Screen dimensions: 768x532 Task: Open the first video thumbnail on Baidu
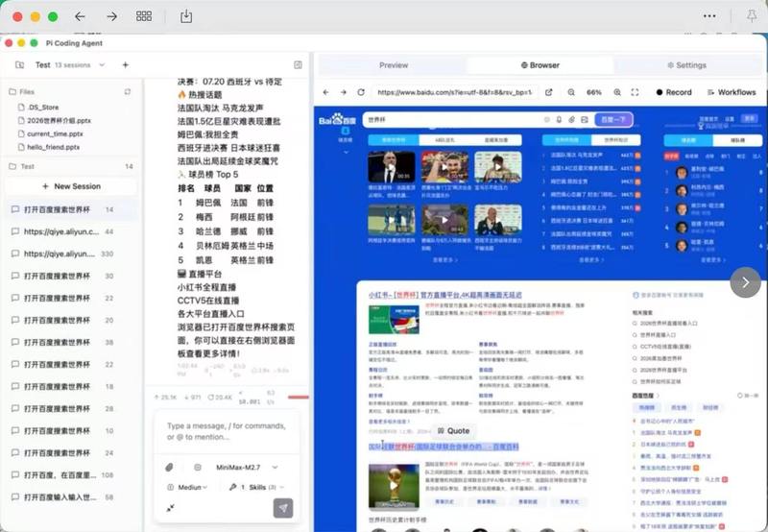coord(392,167)
